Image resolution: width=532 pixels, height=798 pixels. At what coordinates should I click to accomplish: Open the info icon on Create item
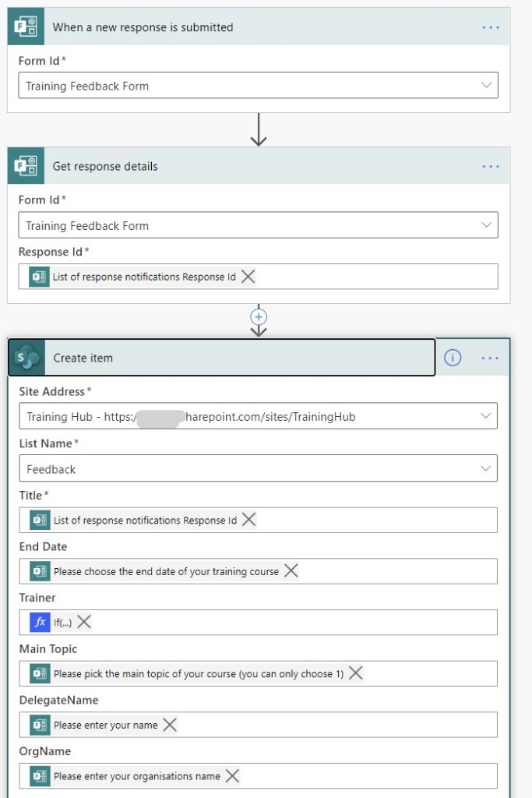[453, 358]
